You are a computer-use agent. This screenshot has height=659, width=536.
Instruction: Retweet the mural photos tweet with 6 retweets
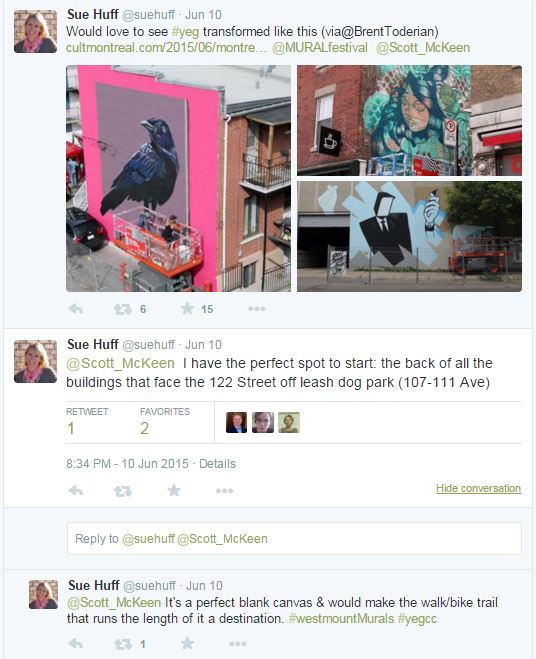pyautogui.click(x=122, y=309)
